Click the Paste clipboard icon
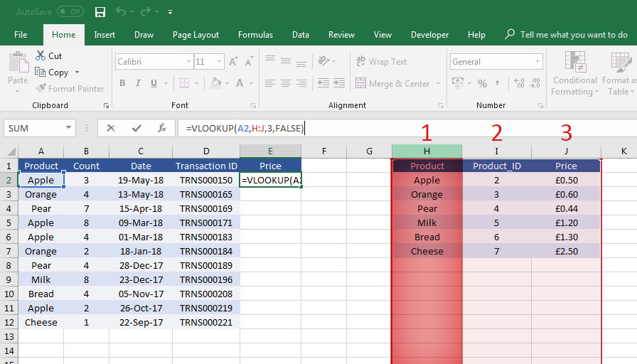The width and height of the screenshot is (637, 364). (x=18, y=62)
